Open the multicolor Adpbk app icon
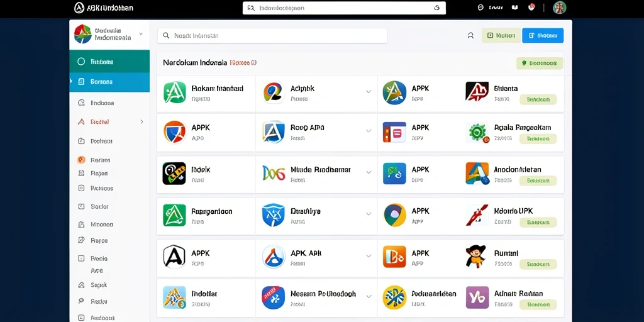Image resolution: width=644 pixels, height=322 pixels. coord(274,92)
